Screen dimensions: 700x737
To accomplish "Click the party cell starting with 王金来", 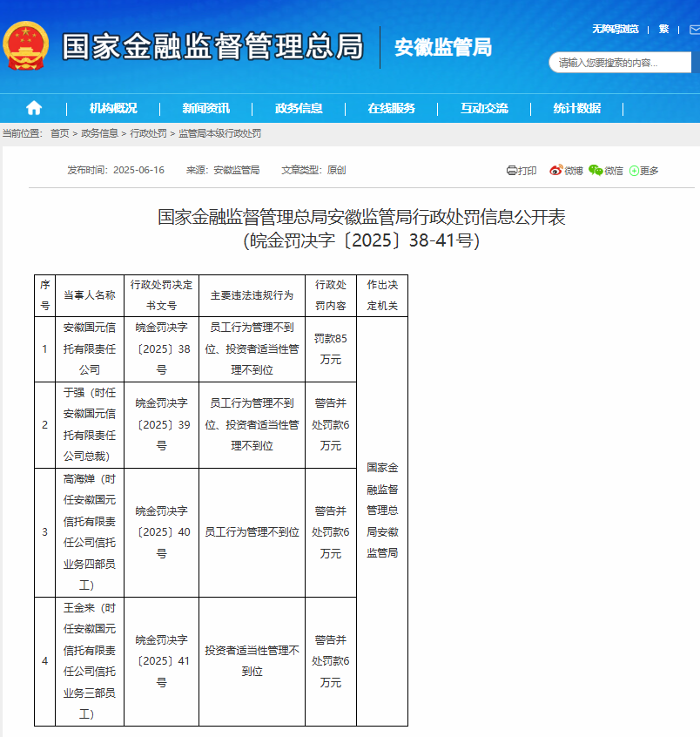I will [x=90, y=661].
